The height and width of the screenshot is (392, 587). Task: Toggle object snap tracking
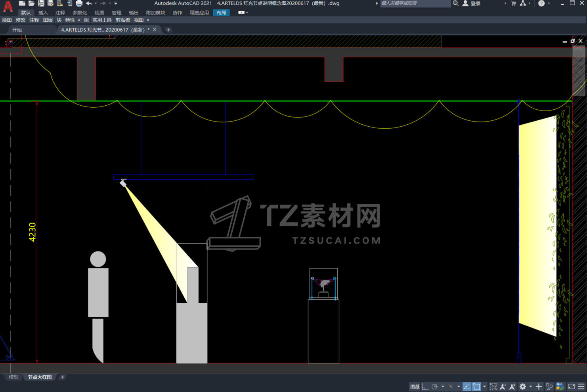point(467,386)
